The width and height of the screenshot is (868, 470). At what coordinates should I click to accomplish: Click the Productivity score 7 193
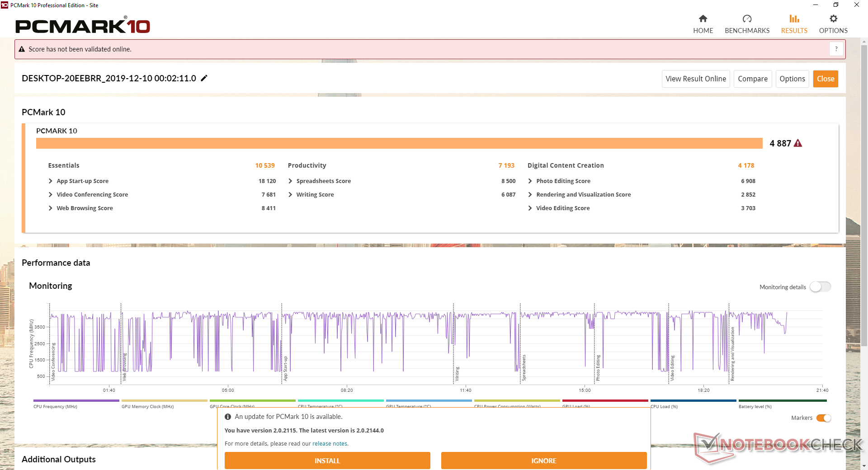click(x=506, y=165)
